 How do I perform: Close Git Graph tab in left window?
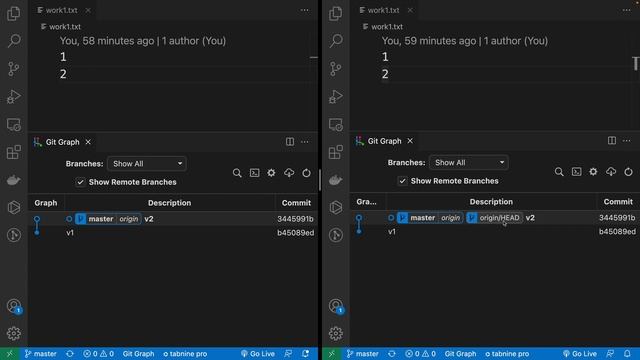(88, 142)
